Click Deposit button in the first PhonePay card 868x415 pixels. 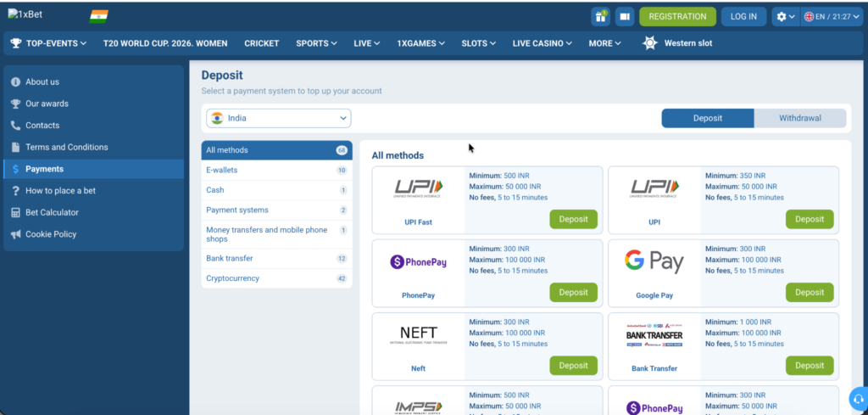point(574,292)
